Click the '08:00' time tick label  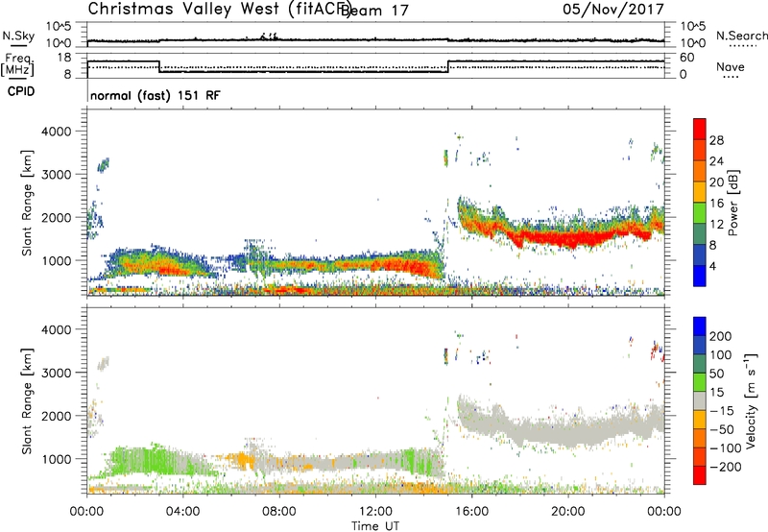point(279,512)
